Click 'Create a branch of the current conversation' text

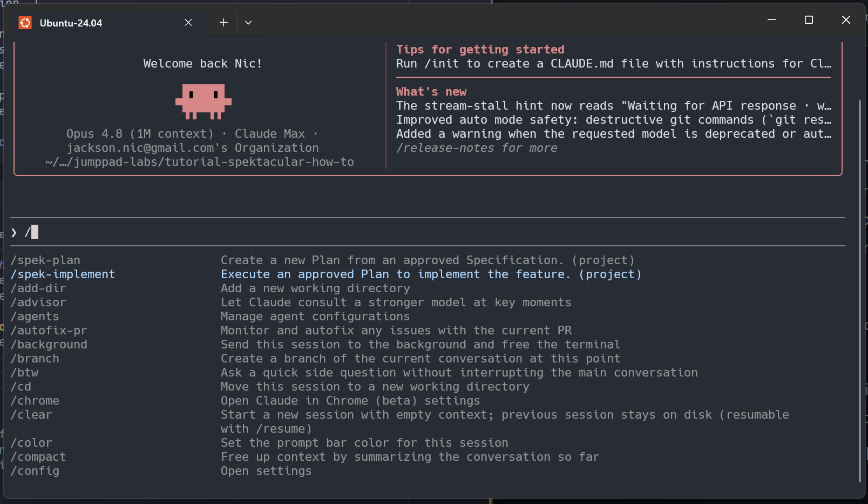pyautogui.click(x=421, y=359)
